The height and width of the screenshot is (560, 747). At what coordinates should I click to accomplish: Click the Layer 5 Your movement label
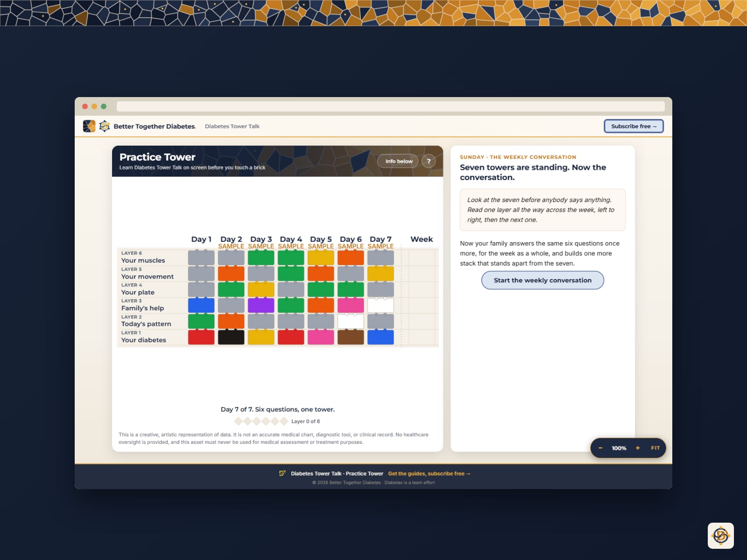(x=148, y=273)
